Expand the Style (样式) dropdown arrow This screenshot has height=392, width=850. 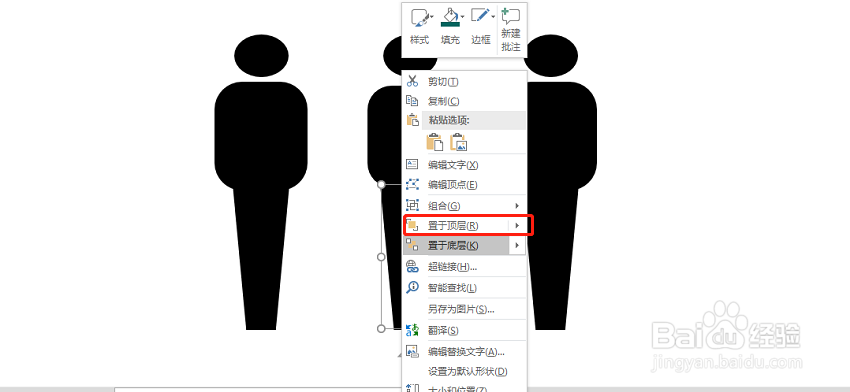pos(432,17)
